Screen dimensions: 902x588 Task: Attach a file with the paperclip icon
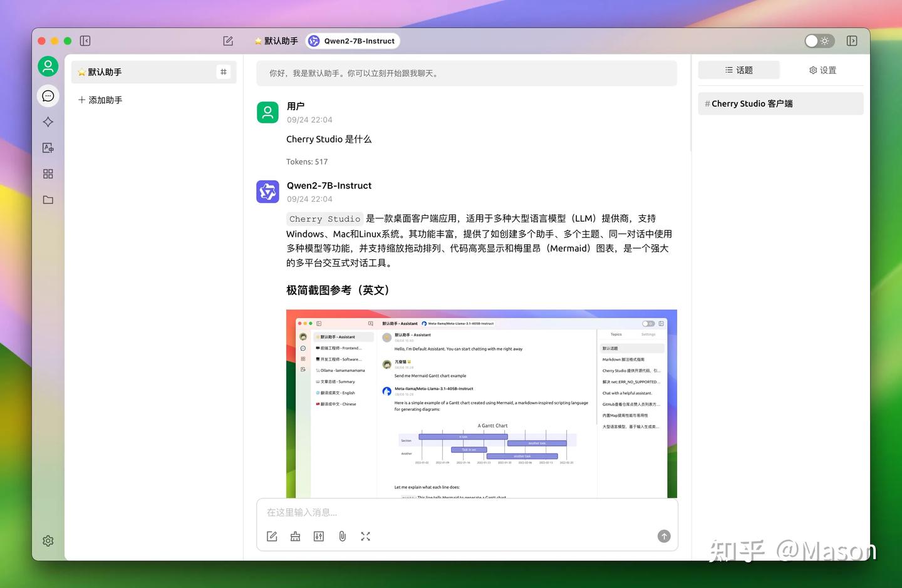(x=342, y=536)
